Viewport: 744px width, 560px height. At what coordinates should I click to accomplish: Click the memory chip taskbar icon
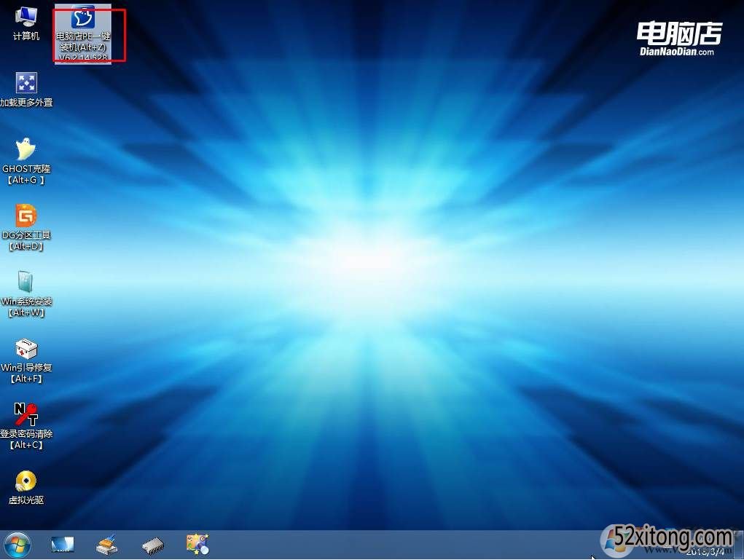click(x=153, y=545)
